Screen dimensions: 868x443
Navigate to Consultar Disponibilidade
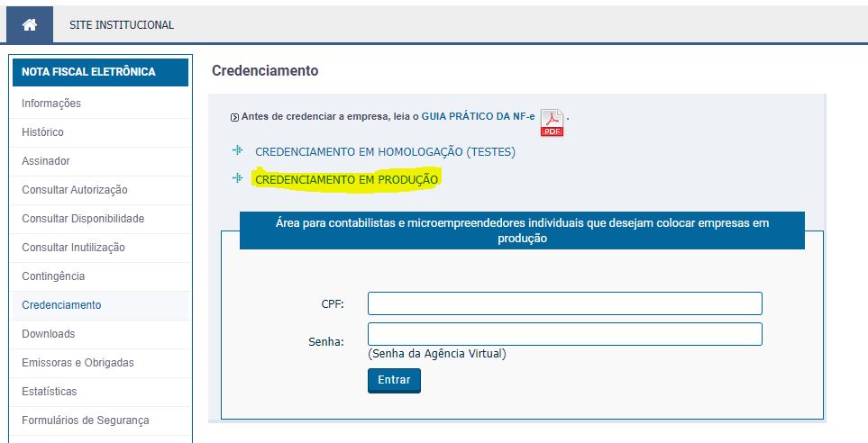83,219
